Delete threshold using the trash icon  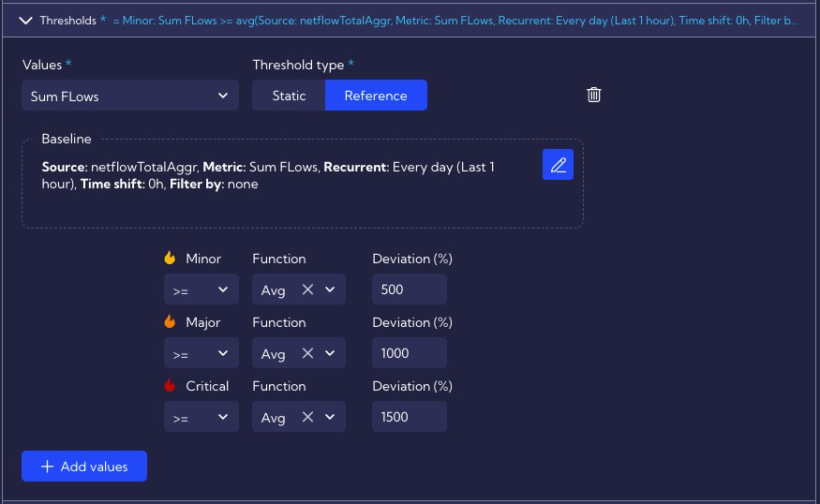point(593,95)
